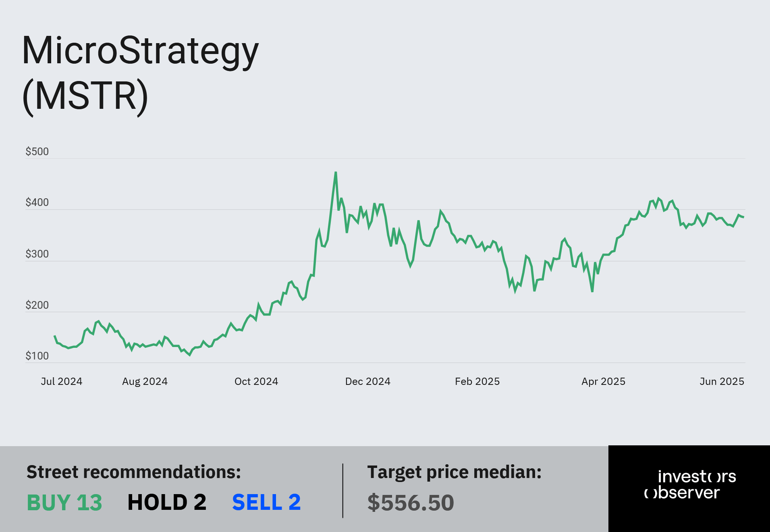Select the SELL 2 recommendation
Viewport: 770px width, 532px height.
(x=266, y=503)
